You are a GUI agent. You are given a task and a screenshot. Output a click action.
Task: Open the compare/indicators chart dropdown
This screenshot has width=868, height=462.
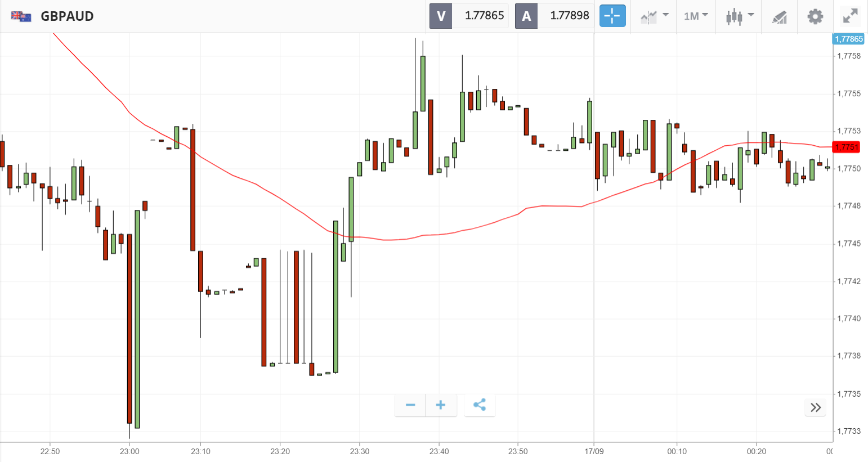[x=654, y=16]
